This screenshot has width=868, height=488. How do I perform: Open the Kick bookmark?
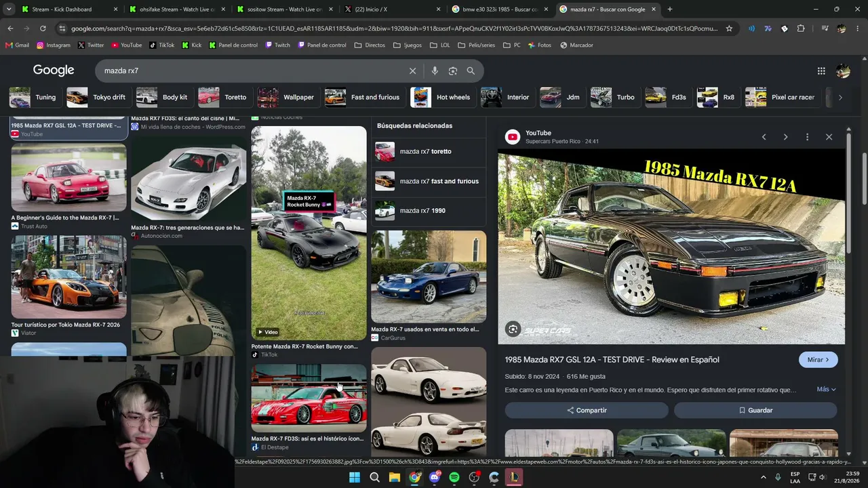tap(191, 45)
